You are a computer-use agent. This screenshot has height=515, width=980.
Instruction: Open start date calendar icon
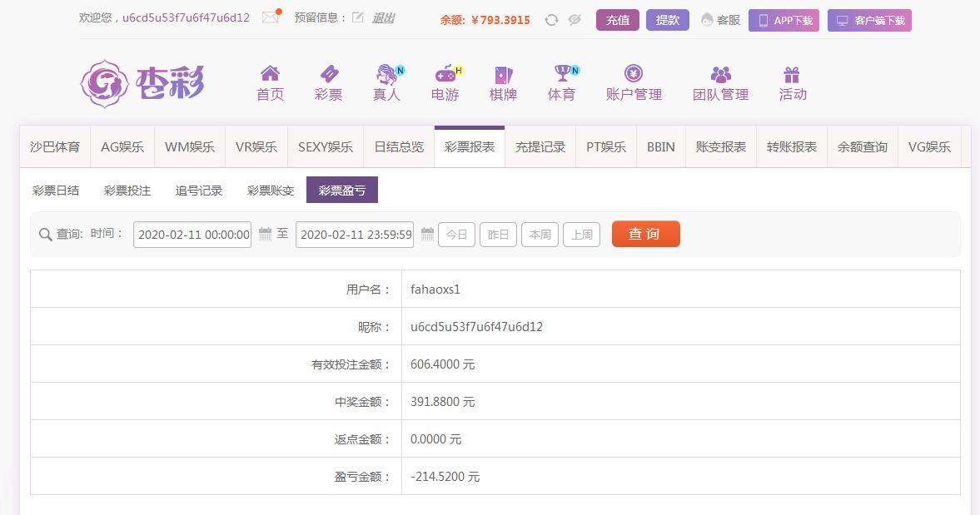[265, 234]
